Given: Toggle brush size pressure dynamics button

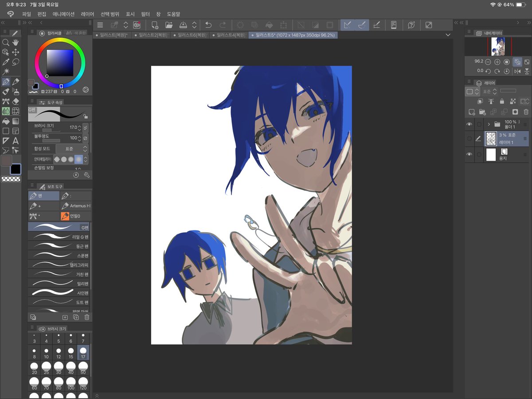Looking at the screenshot, I should [86, 127].
